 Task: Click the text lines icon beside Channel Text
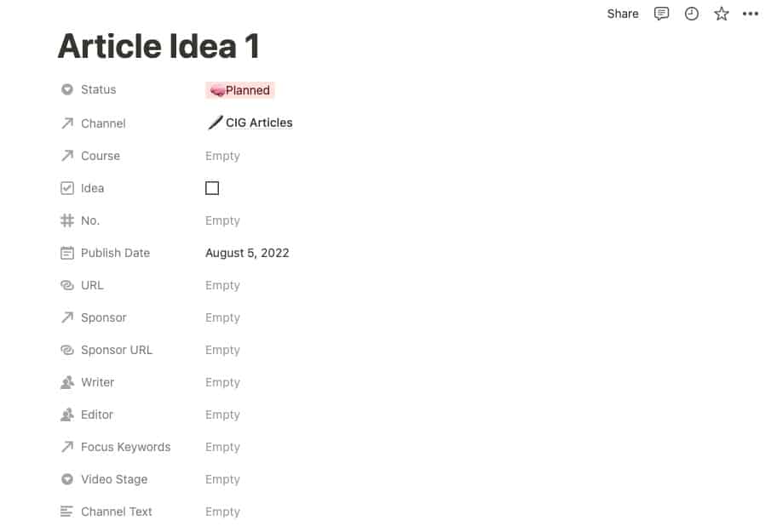point(67,511)
